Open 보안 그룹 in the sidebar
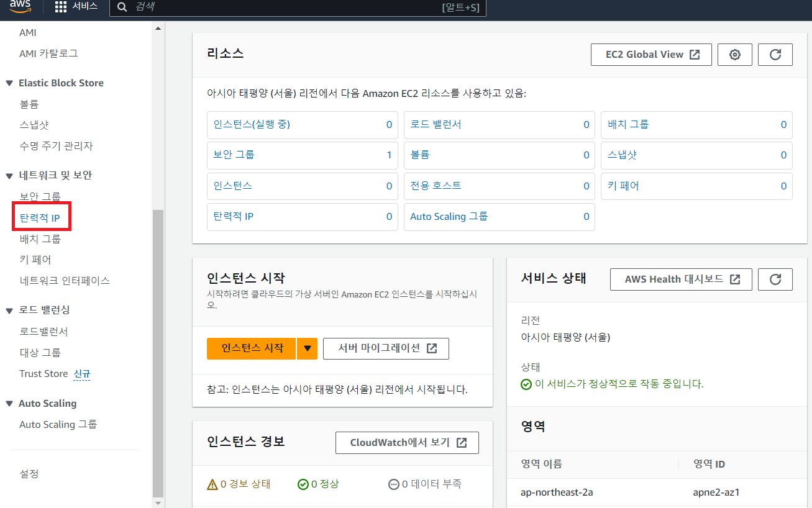Viewport: 812px width, 508px height. [x=40, y=196]
